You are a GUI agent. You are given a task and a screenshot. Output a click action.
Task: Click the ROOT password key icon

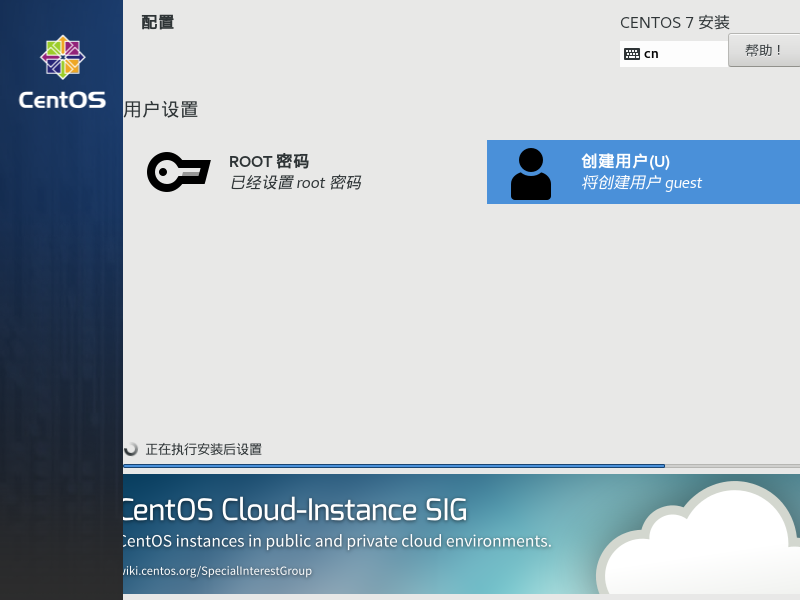[178, 171]
